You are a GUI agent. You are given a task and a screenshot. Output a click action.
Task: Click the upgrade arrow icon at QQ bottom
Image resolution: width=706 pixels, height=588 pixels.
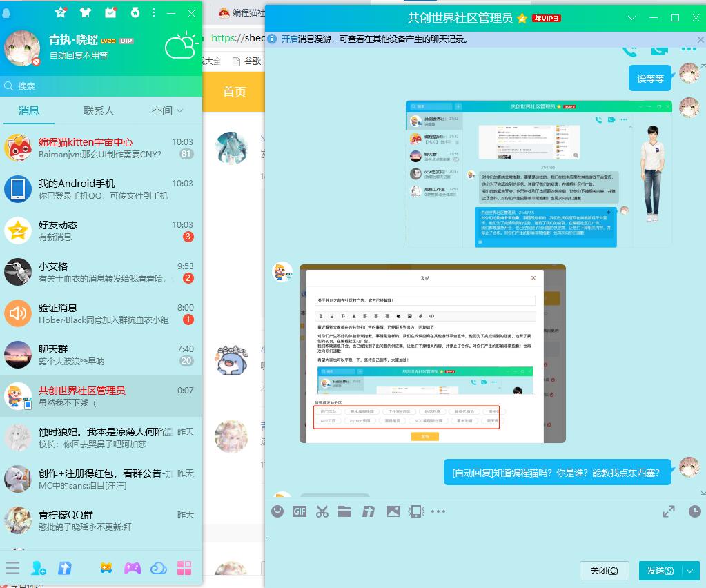click(x=64, y=568)
